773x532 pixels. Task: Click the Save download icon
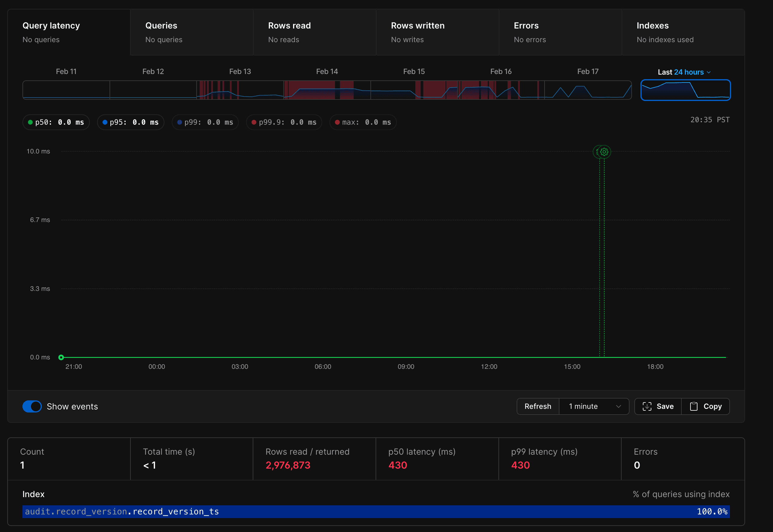647,406
